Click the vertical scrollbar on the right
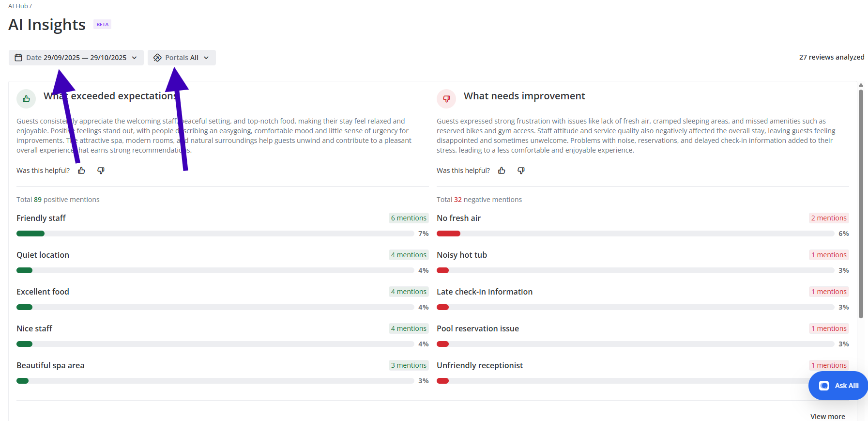 (861, 203)
